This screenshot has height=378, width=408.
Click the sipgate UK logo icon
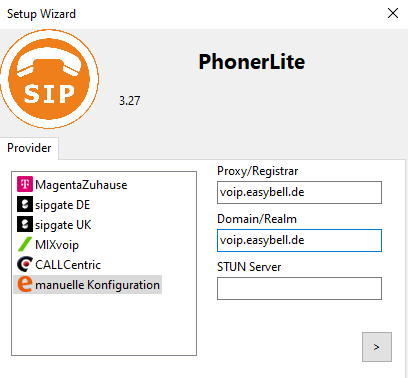25,224
